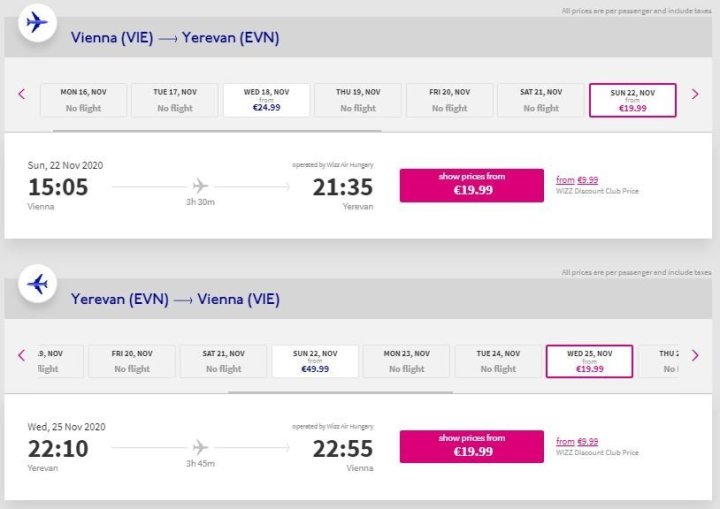This screenshot has height=509, width=720.
Task: Open outbound WIZZ Discount Club from €9.99 link
Action: click(577, 180)
